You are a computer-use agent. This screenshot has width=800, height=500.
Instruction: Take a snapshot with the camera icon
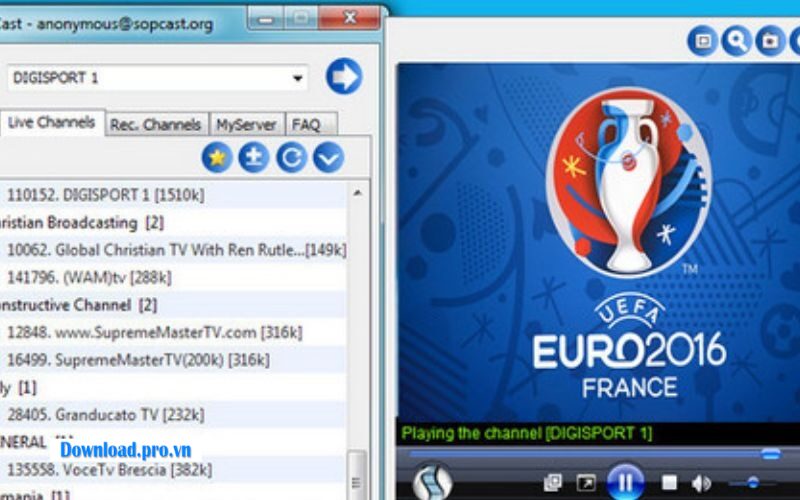click(770, 41)
